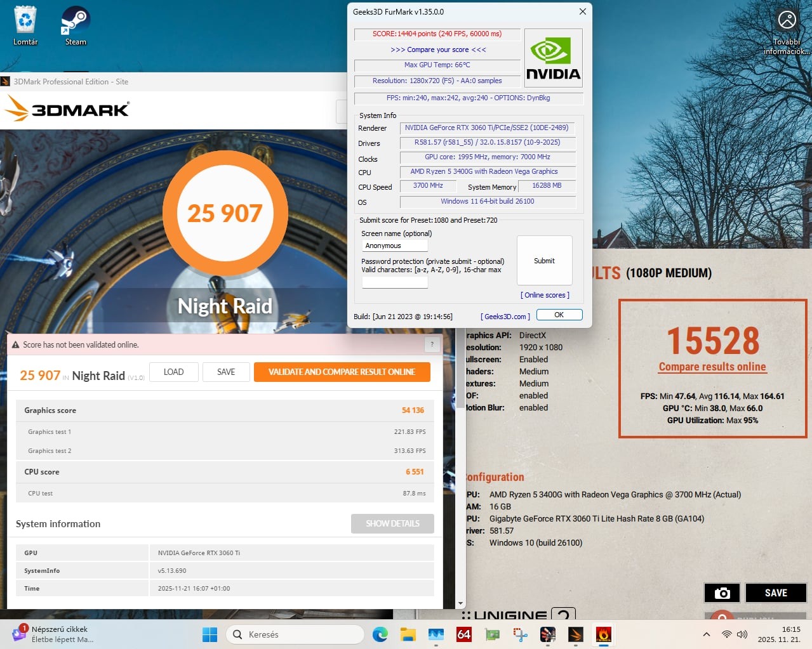Click the SCORE 14404 points field

point(437,34)
